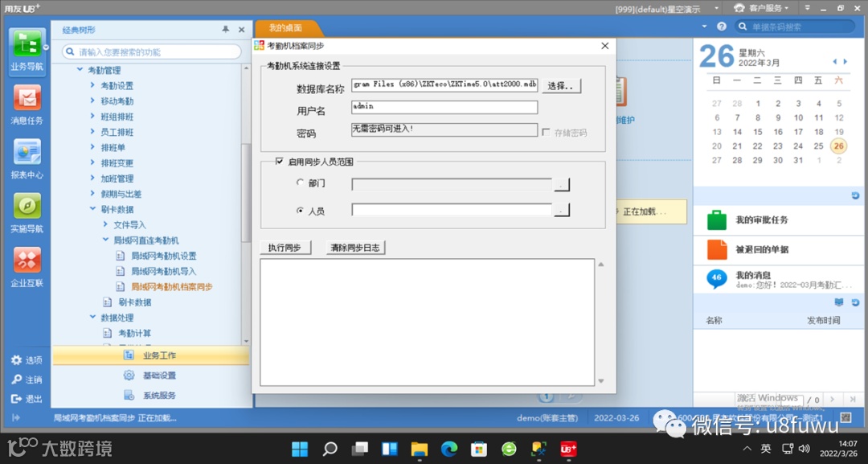Refresh the announcements list panel

(855, 302)
